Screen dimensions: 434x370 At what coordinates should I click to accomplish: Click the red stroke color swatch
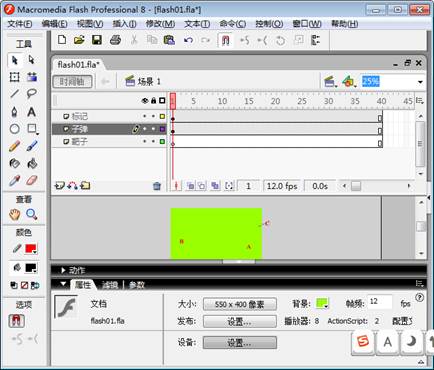click(x=31, y=249)
